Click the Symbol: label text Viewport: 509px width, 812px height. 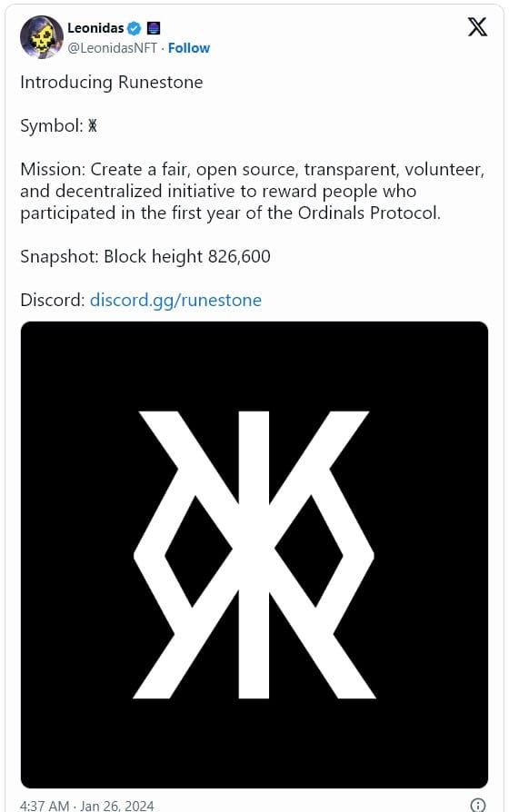tap(52, 126)
